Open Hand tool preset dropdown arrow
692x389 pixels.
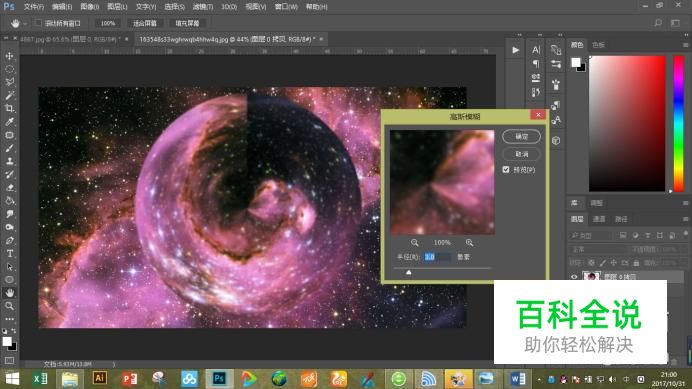(25, 23)
